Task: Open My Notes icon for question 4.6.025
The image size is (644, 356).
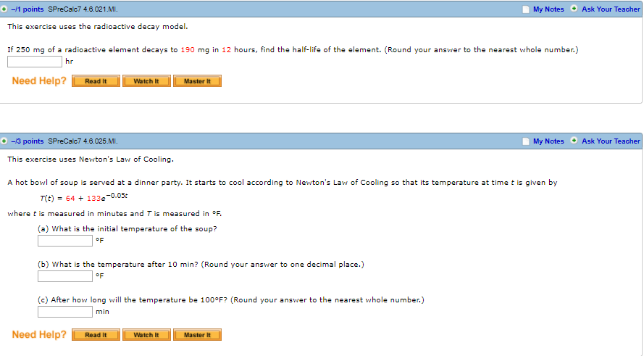Action: (526, 141)
